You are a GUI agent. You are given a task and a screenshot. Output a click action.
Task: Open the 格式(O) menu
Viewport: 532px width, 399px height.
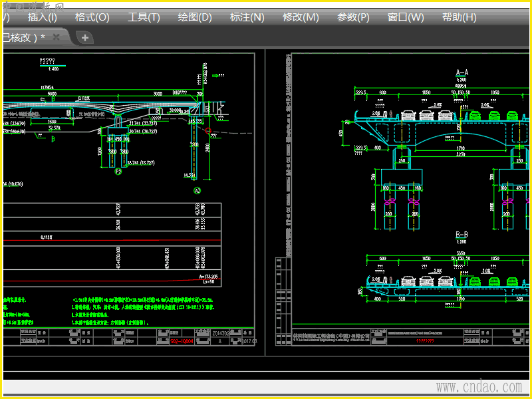(92, 17)
